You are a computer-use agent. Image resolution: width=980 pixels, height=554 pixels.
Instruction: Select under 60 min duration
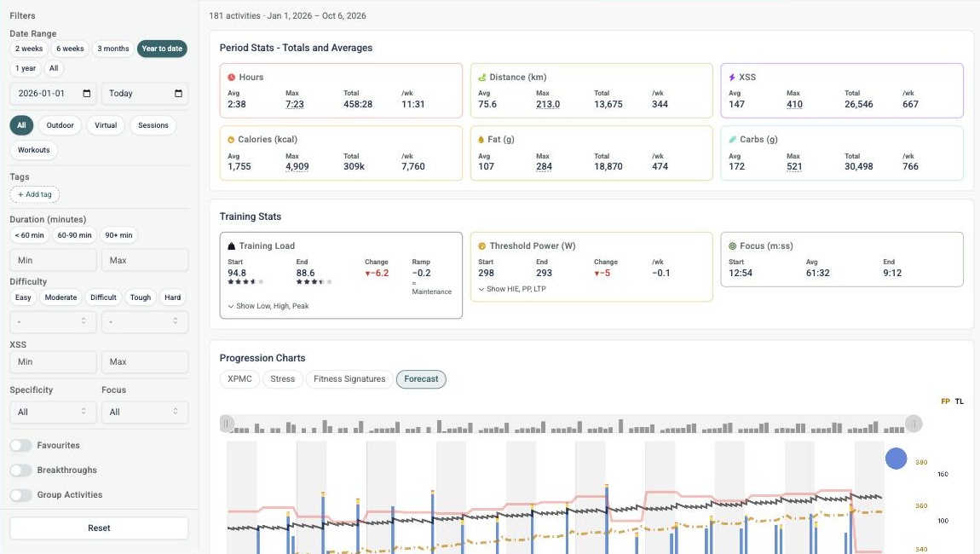pos(29,236)
